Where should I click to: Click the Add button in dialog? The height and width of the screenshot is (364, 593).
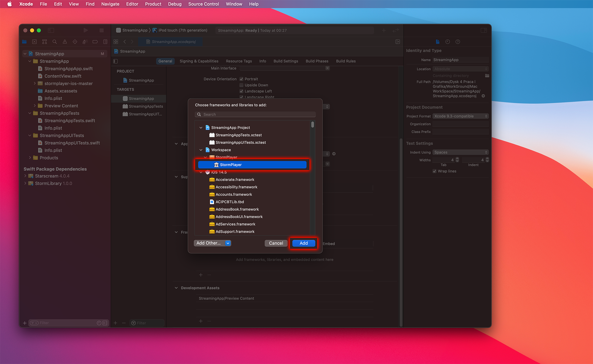(304, 243)
